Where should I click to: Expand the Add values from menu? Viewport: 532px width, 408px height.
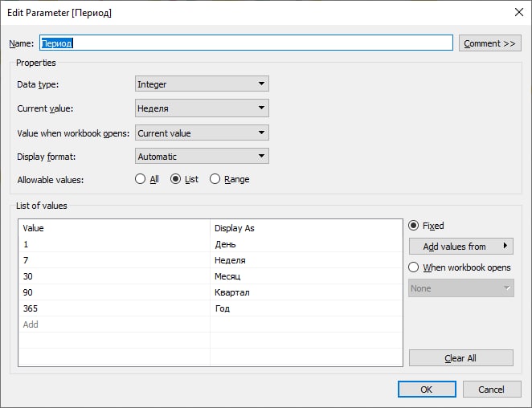point(461,247)
